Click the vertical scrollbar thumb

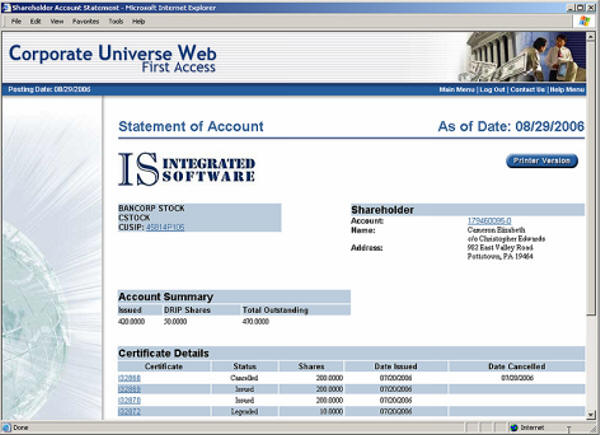(x=591, y=178)
